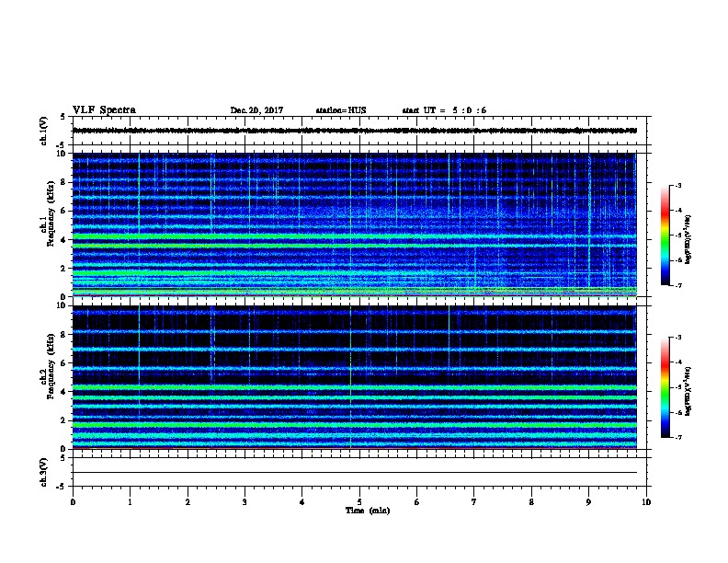Click the "start UT = 5 : 0 : 6" text
Viewport: 728px width, 563px height.
(444, 110)
